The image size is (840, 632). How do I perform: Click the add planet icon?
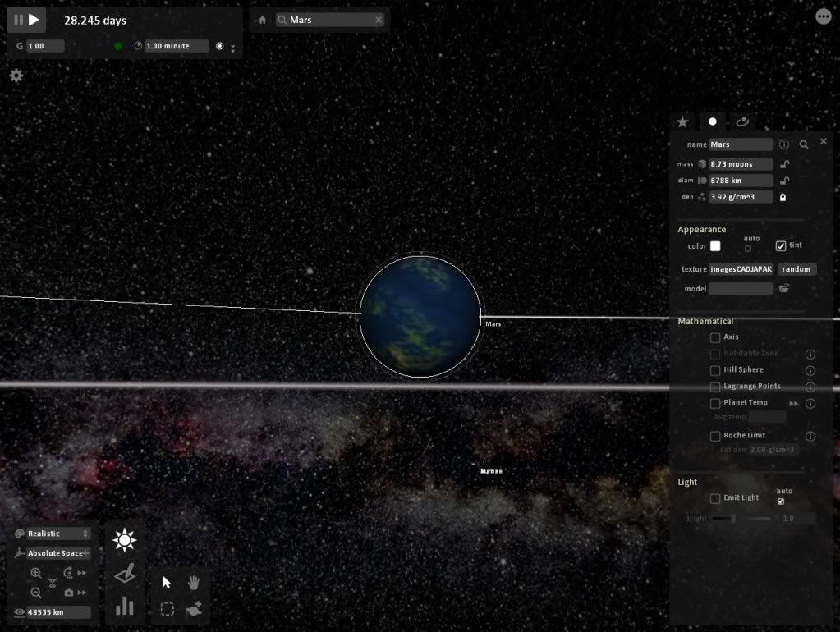coord(195,610)
